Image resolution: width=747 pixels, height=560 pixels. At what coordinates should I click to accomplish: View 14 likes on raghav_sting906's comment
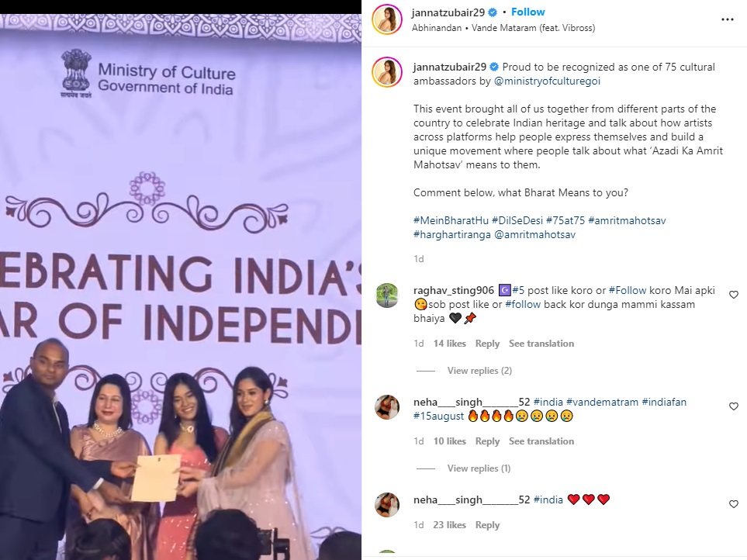449,344
